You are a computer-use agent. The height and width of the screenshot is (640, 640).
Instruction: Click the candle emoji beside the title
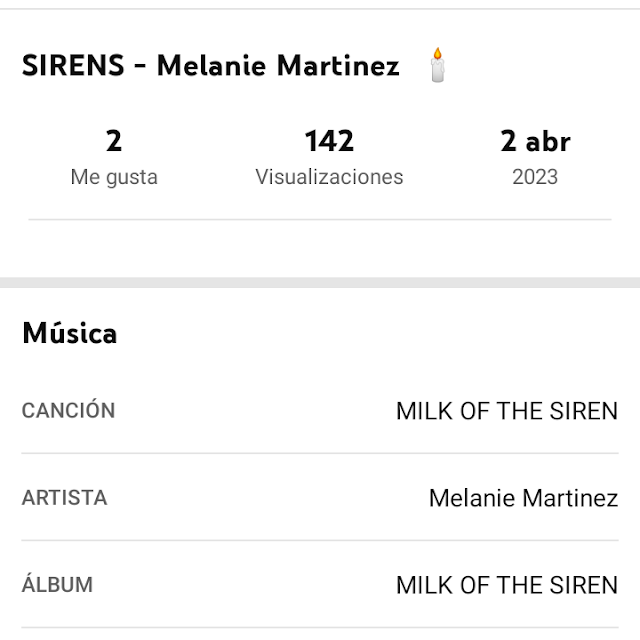[437, 65]
